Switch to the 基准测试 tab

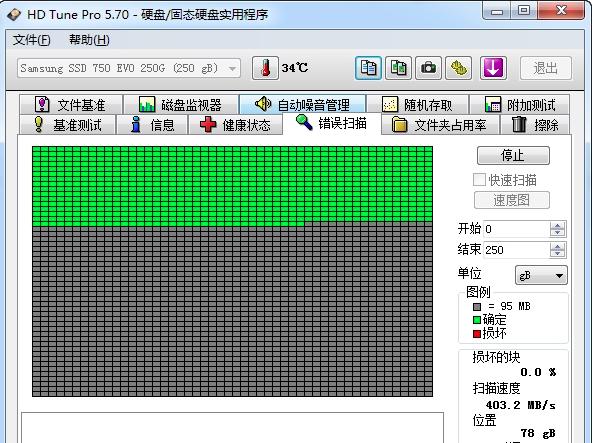click(67, 124)
